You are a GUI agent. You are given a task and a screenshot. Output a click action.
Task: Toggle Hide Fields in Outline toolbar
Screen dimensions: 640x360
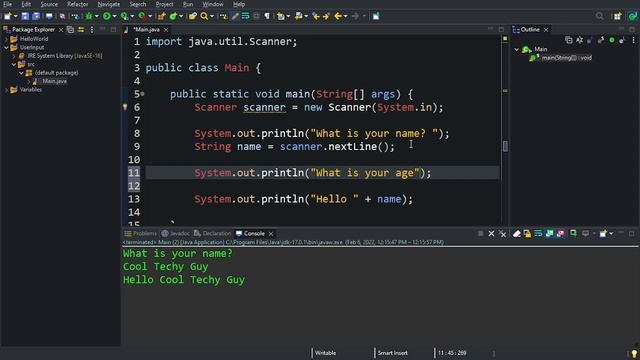tap(590, 40)
